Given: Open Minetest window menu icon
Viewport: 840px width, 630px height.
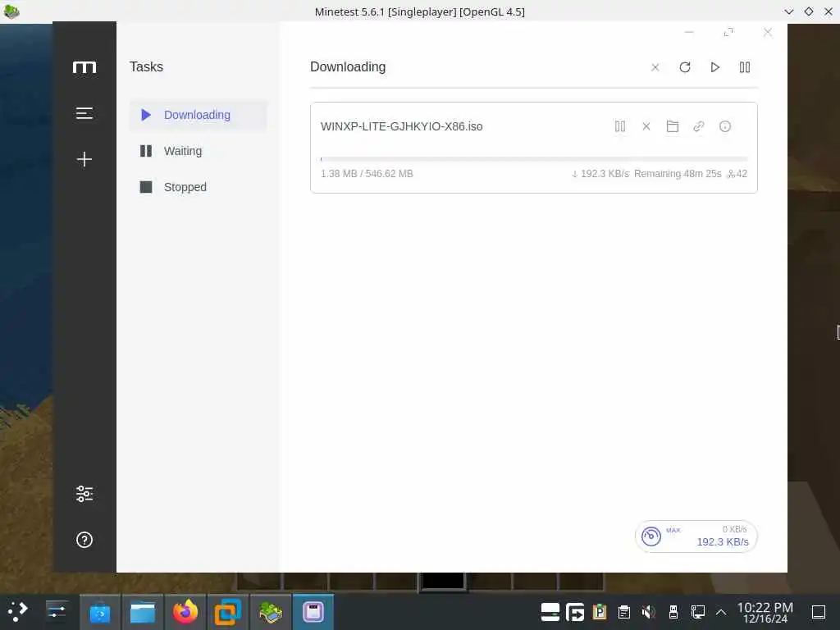Looking at the screenshot, I should tap(11, 11).
